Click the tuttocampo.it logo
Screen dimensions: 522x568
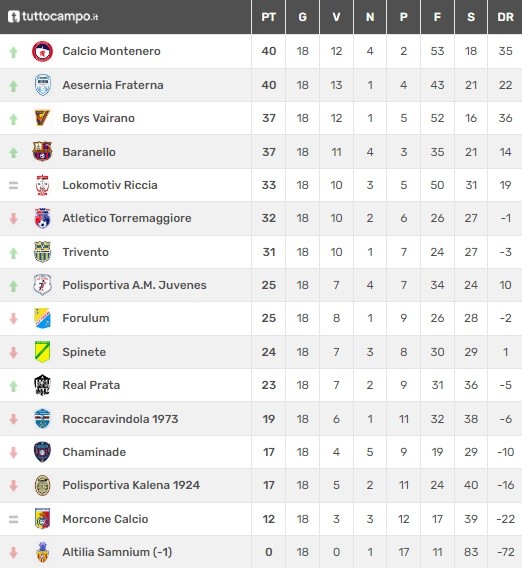click(53, 17)
